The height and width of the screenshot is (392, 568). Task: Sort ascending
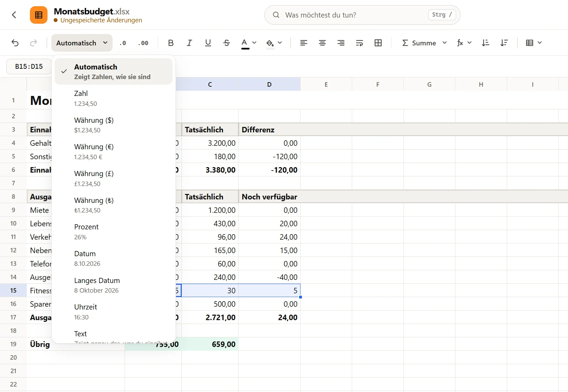(x=485, y=43)
